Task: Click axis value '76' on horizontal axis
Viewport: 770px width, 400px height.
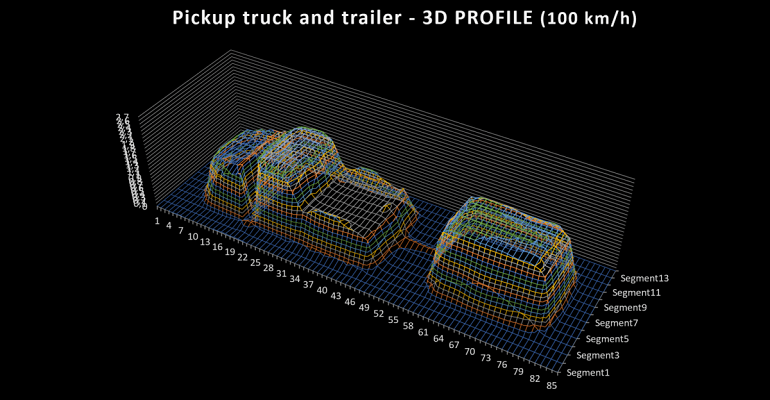Action: [501, 365]
